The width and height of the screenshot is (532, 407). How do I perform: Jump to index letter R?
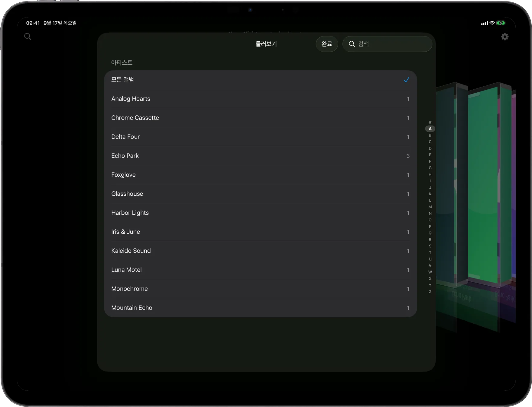(430, 239)
